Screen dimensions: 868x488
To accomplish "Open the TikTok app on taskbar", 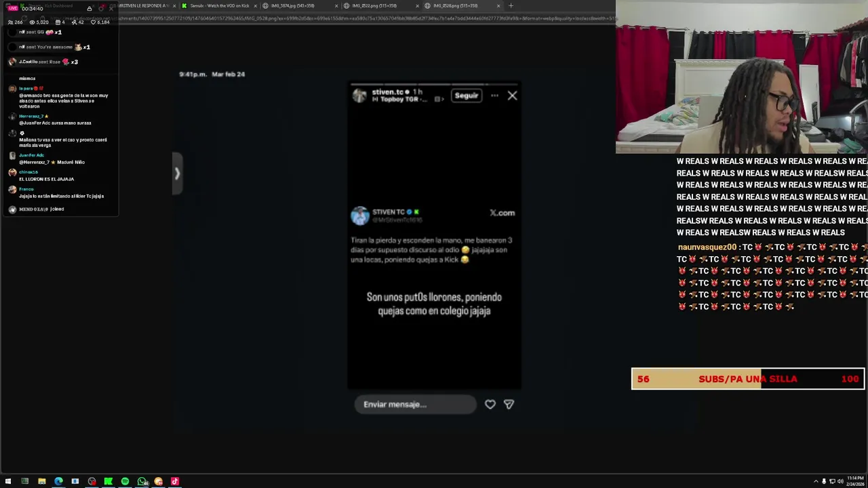I will pos(175,481).
